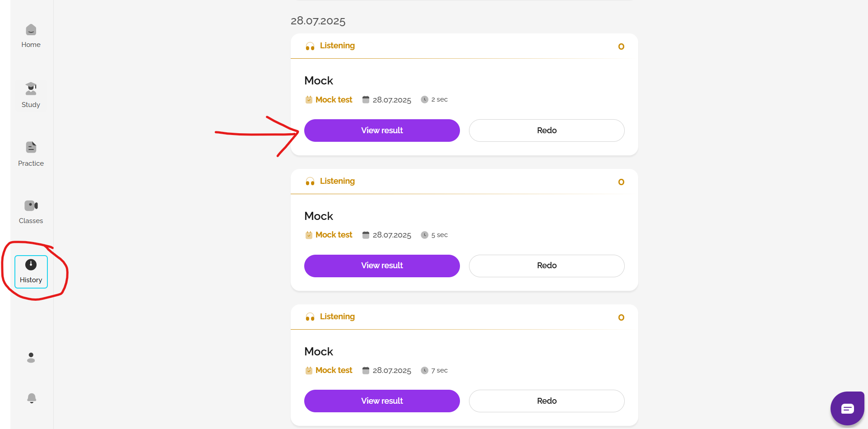868x429 pixels.
Task: Click Listening header of third card
Action: pos(337,317)
